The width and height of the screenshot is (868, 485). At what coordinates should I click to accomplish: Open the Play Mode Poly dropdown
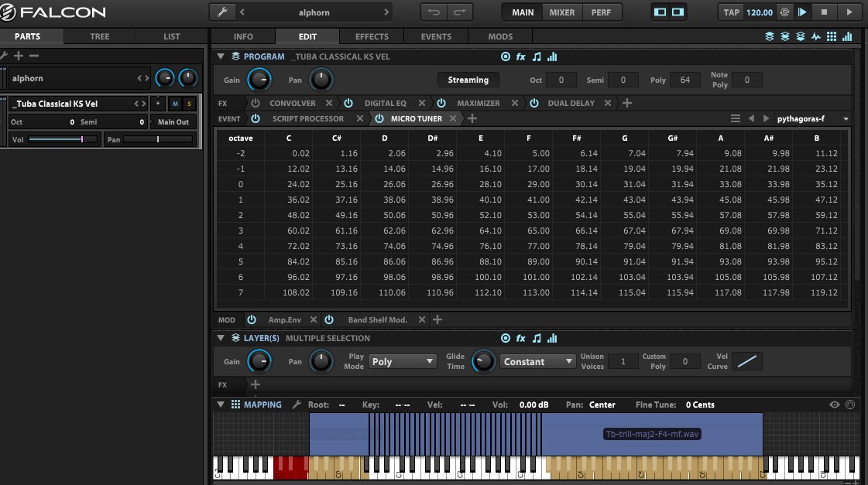pyautogui.click(x=403, y=362)
